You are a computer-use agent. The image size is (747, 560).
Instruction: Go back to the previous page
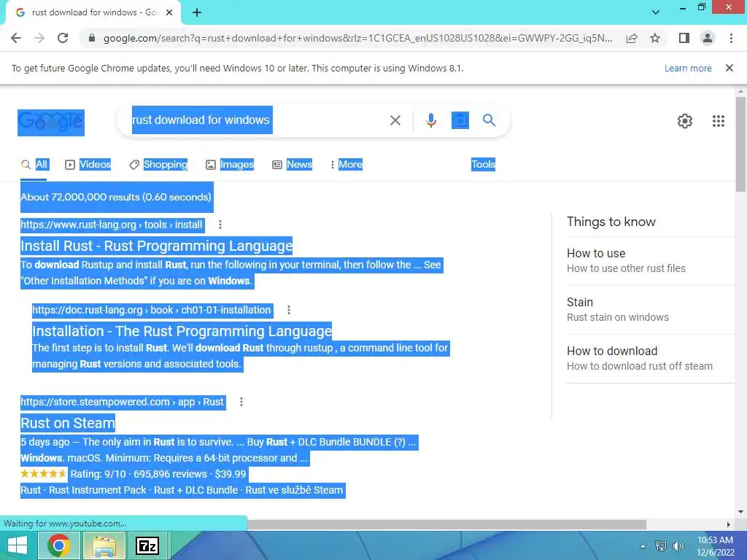click(16, 38)
